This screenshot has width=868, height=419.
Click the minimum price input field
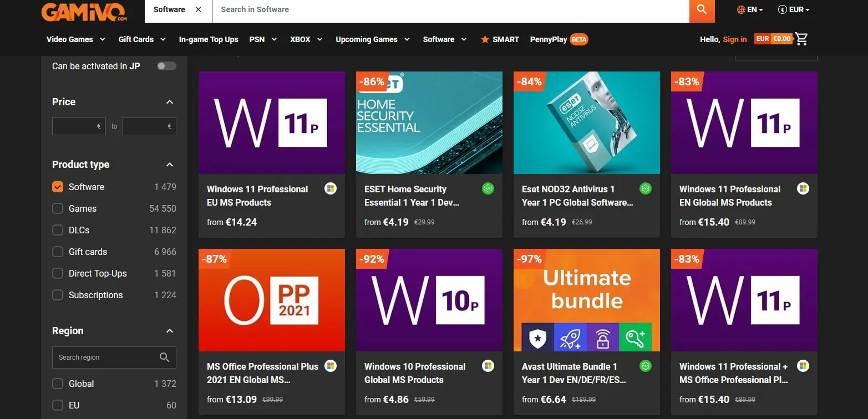pos(79,126)
